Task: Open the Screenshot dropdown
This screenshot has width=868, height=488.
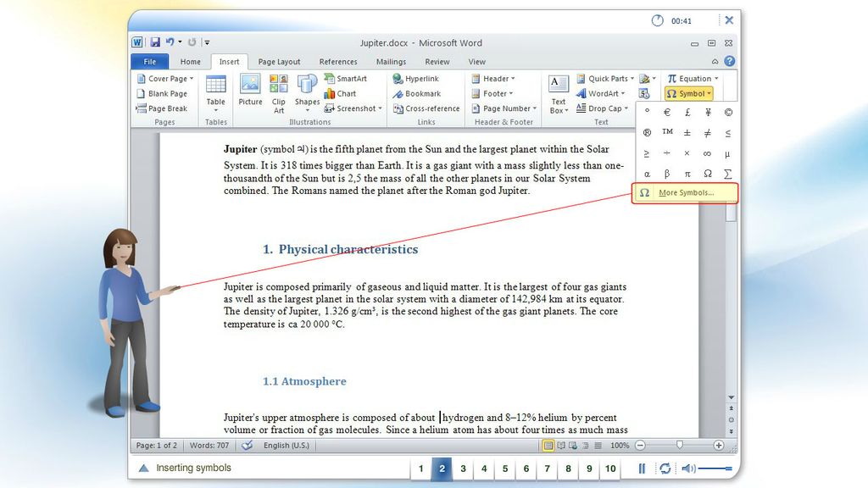Action: [353, 108]
